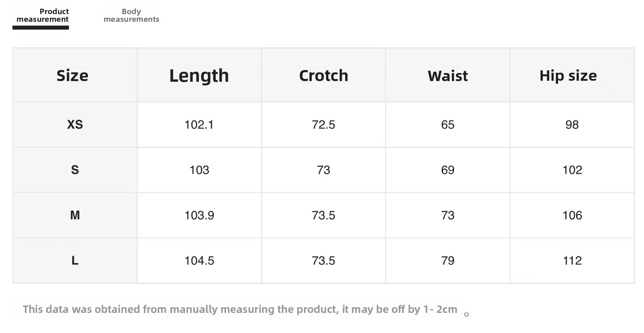Open the Body measurements tab
This screenshot has width=644, height=333.
(x=131, y=15)
